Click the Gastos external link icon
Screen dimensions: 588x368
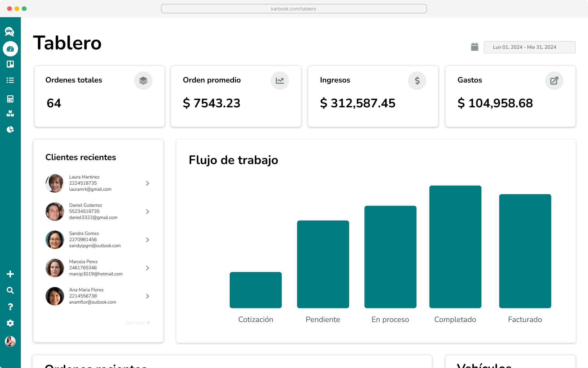554,81
